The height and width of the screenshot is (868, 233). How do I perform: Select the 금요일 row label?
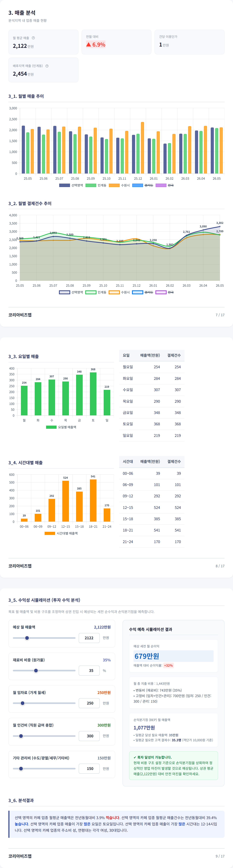click(128, 412)
